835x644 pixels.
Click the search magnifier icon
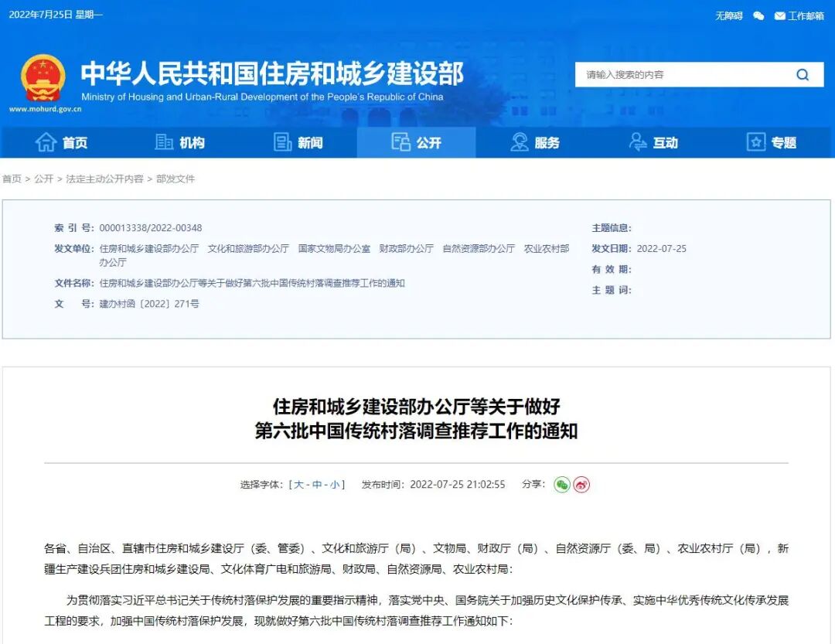tap(803, 74)
